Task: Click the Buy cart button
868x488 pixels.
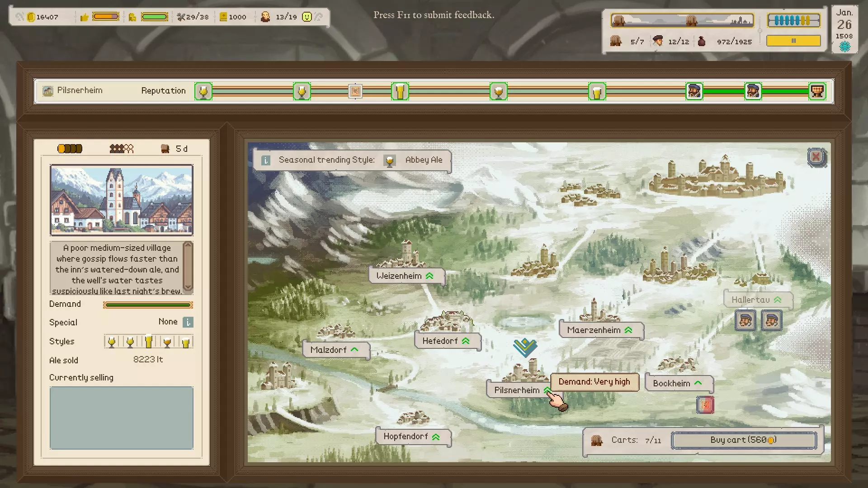Action: [x=744, y=440]
